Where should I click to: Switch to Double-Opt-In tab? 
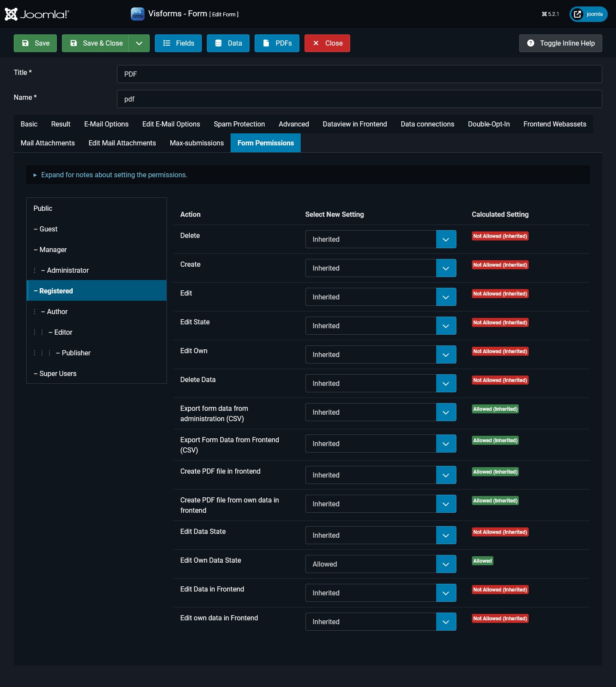pos(489,124)
